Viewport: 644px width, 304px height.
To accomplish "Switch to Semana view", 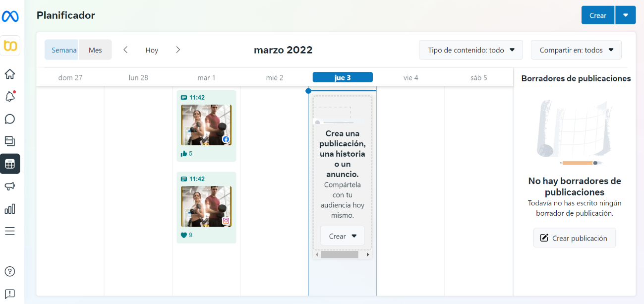I will pyautogui.click(x=64, y=50).
